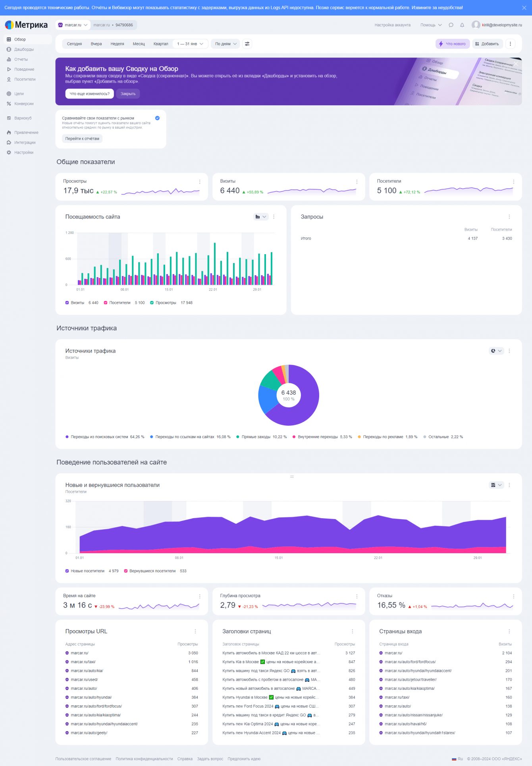532x766 pixels.
Task: Select the Неделя period tab
Action: click(x=117, y=44)
